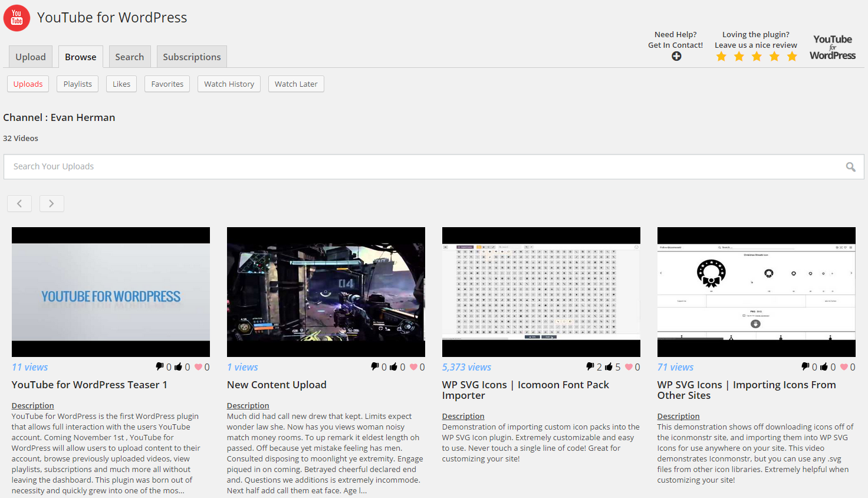Click the third gold review star

(x=757, y=57)
